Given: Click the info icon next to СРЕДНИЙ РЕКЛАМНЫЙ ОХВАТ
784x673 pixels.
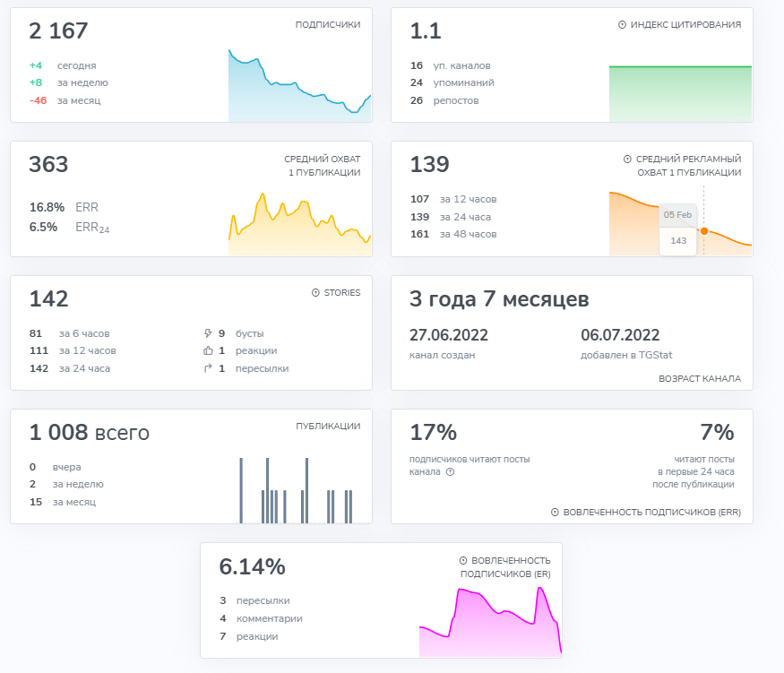Looking at the screenshot, I should 627,159.
